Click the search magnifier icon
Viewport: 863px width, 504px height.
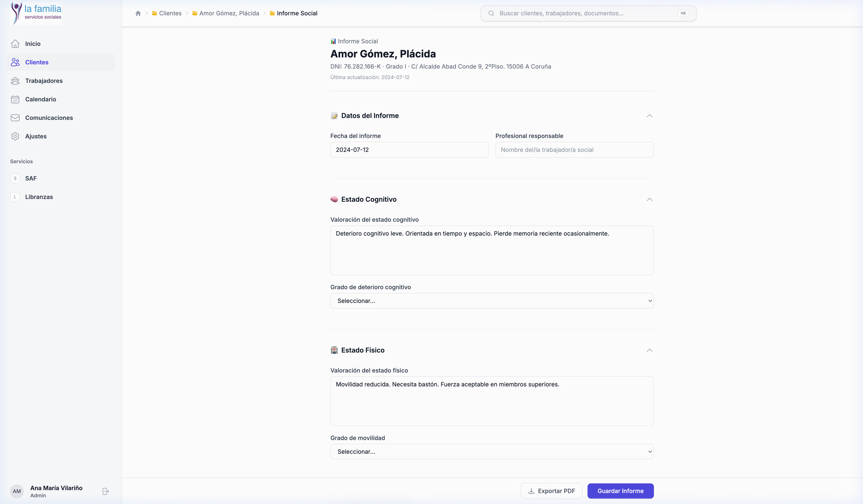point(491,13)
